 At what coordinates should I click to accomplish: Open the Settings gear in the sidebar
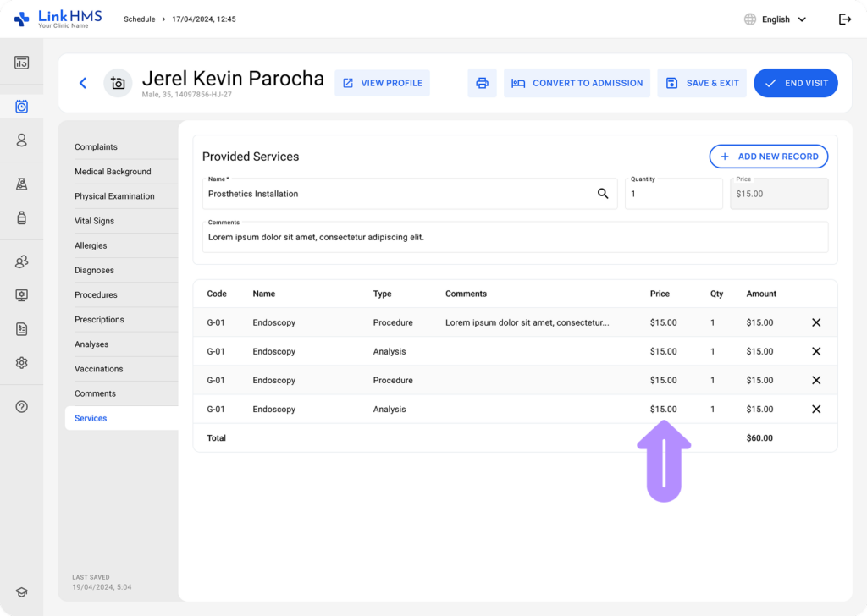tap(21, 362)
